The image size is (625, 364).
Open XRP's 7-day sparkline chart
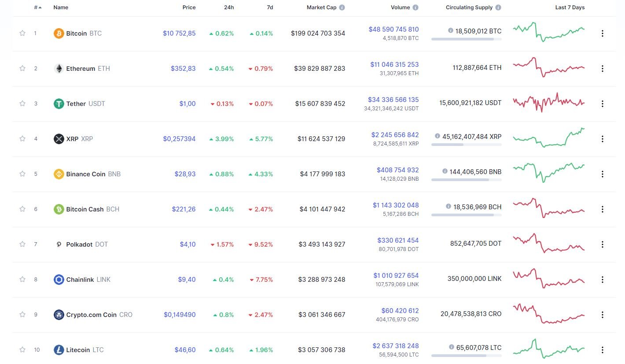click(x=549, y=138)
